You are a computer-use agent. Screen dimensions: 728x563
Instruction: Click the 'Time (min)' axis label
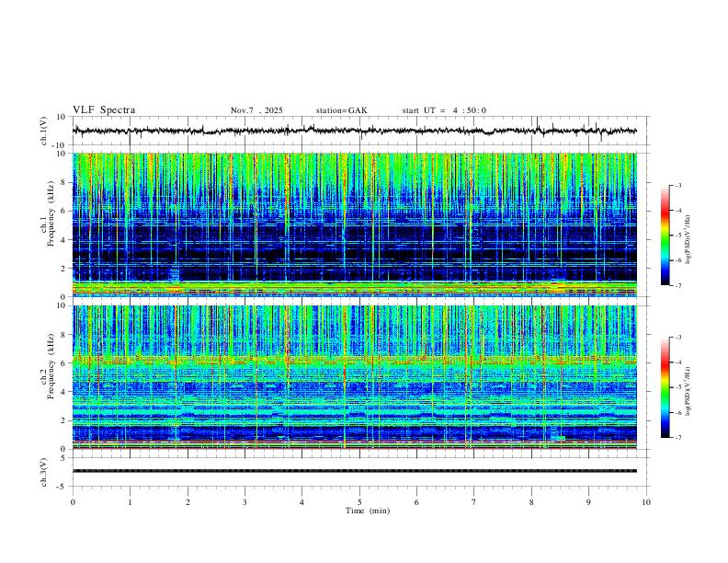click(x=368, y=511)
